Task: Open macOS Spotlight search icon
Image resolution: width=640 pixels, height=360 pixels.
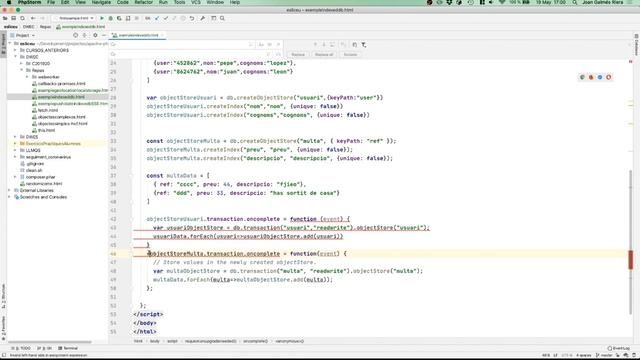Action: pyautogui.click(x=575, y=2)
